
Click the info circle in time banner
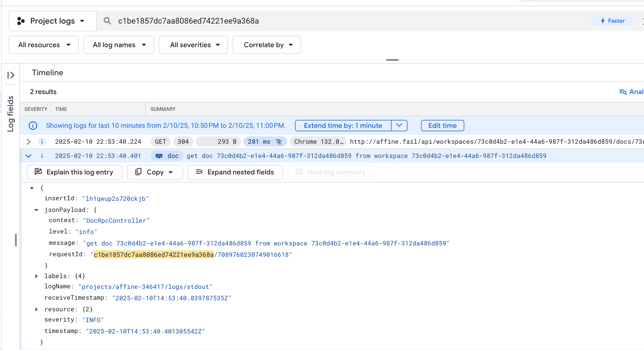[33, 126]
